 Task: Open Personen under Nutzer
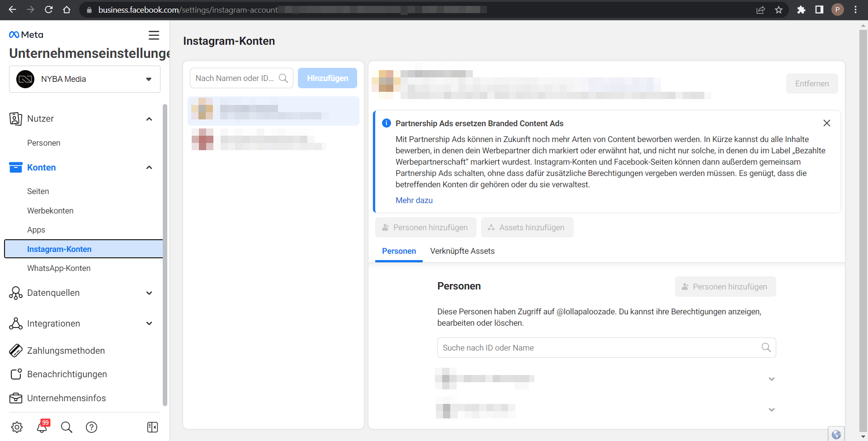44,143
